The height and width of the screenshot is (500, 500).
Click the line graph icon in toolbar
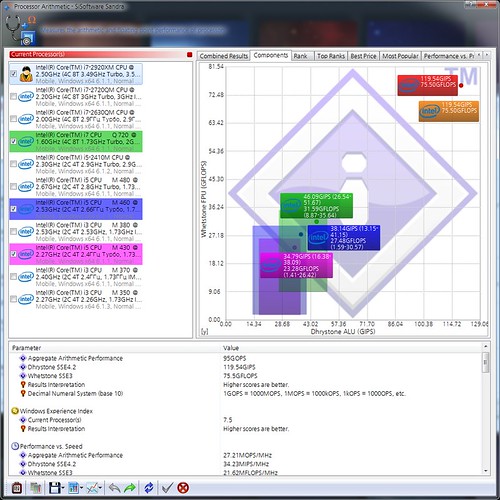92,488
